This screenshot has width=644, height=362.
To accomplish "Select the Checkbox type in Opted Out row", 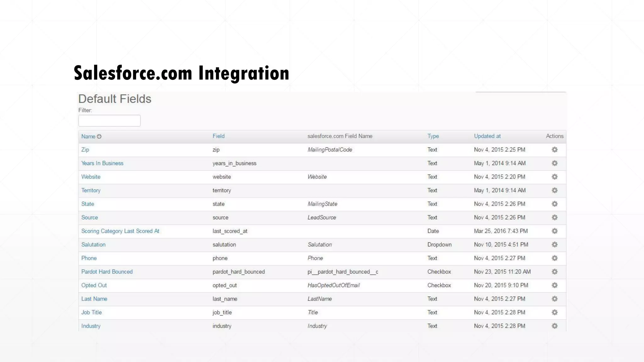I will (x=439, y=285).
